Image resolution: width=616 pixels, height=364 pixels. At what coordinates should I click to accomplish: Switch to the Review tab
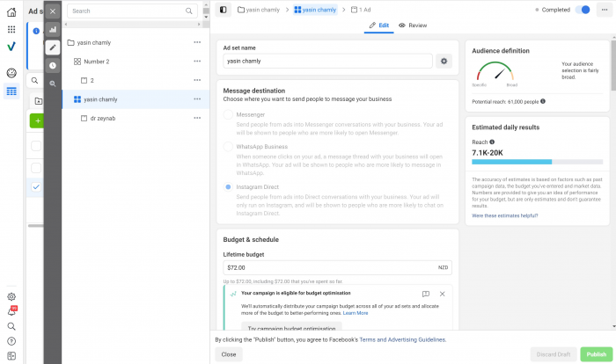[x=413, y=25]
